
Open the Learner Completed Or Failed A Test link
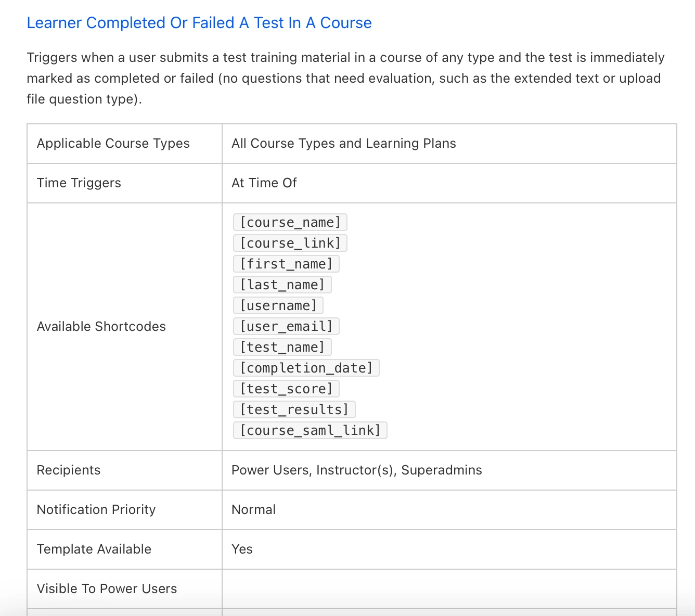(x=199, y=23)
